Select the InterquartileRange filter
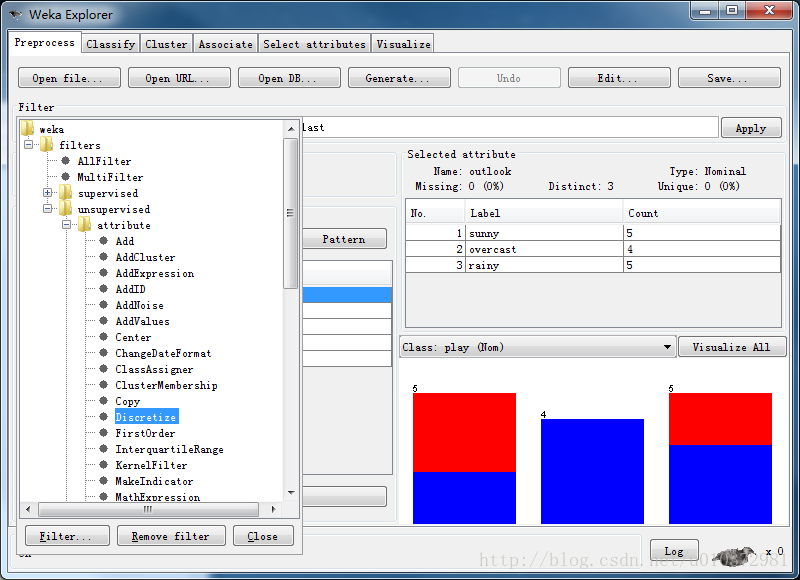Image resolution: width=800 pixels, height=580 pixels. click(x=169, y=448)
